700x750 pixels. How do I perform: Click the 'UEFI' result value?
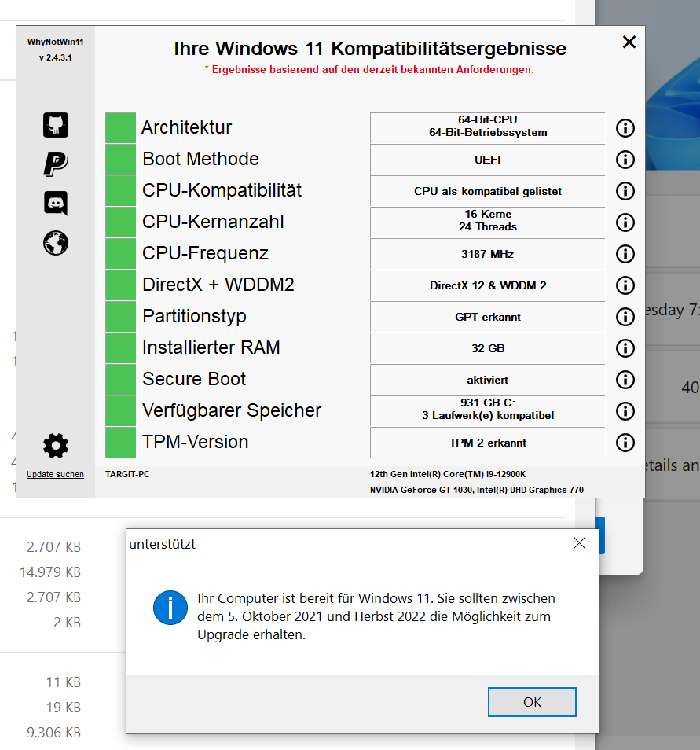487,160
